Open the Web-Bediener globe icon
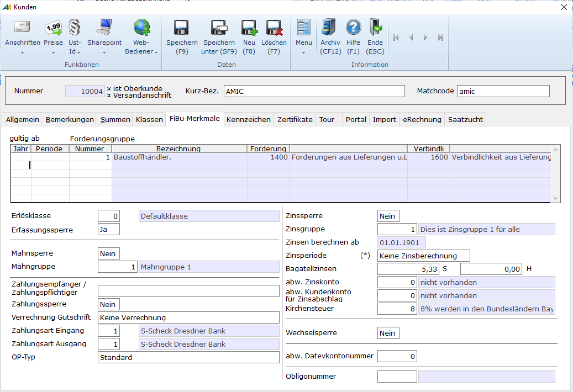 [141, 28]
